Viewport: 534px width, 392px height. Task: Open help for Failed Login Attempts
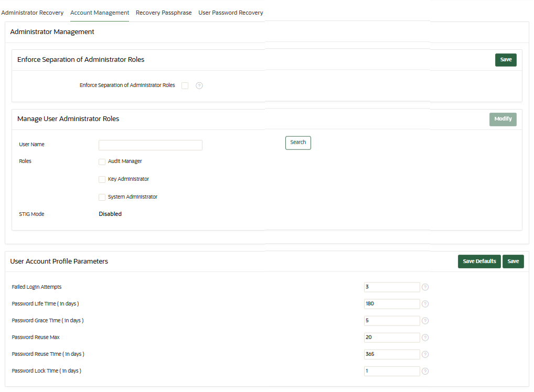[425, 287]
